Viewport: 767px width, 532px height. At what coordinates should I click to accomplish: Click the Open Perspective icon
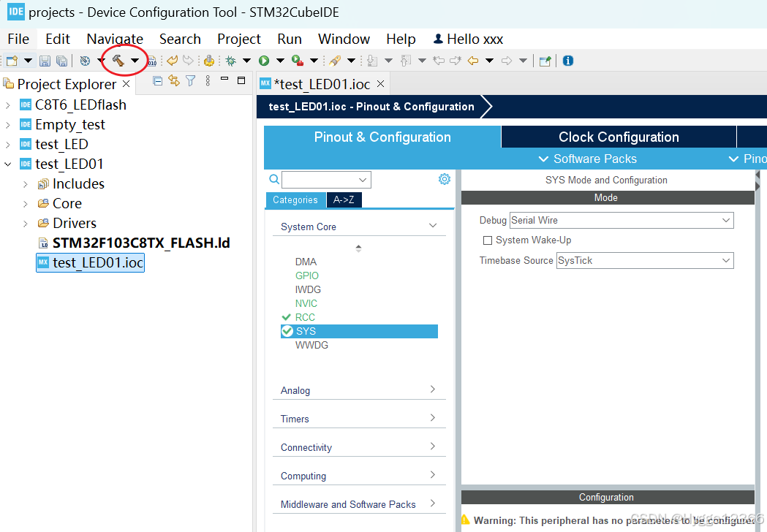tap(545, 61)
